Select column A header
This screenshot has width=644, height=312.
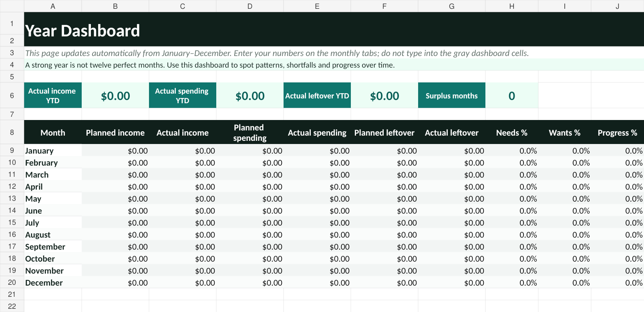point(53,6)
